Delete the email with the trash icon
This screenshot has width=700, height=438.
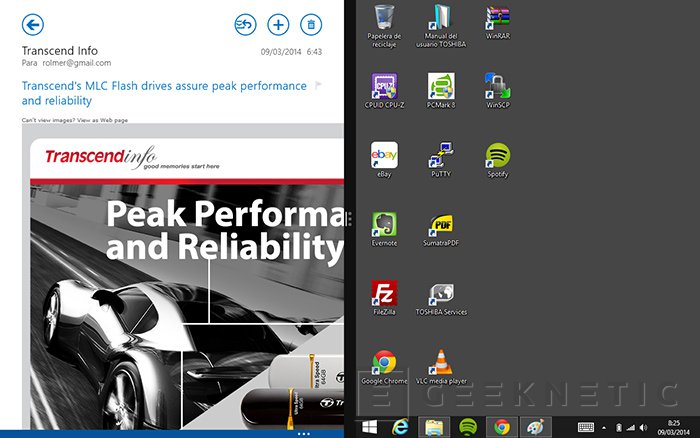point(311,25)
